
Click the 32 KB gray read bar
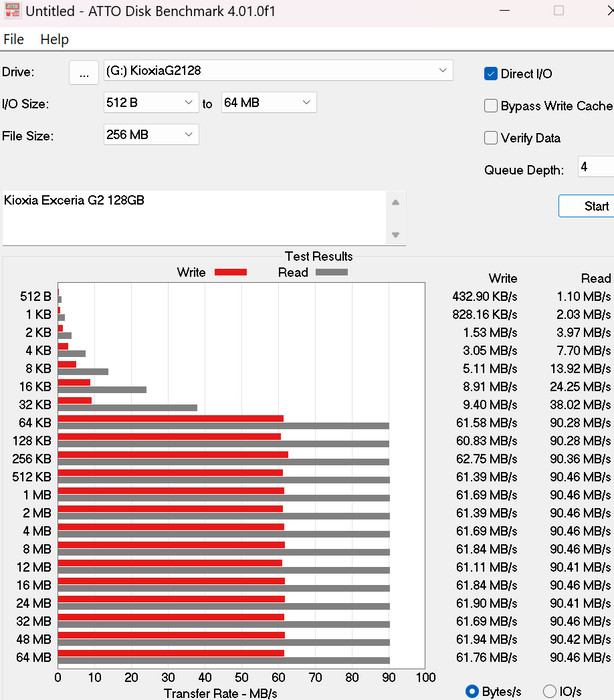click(x=127, y=408)
